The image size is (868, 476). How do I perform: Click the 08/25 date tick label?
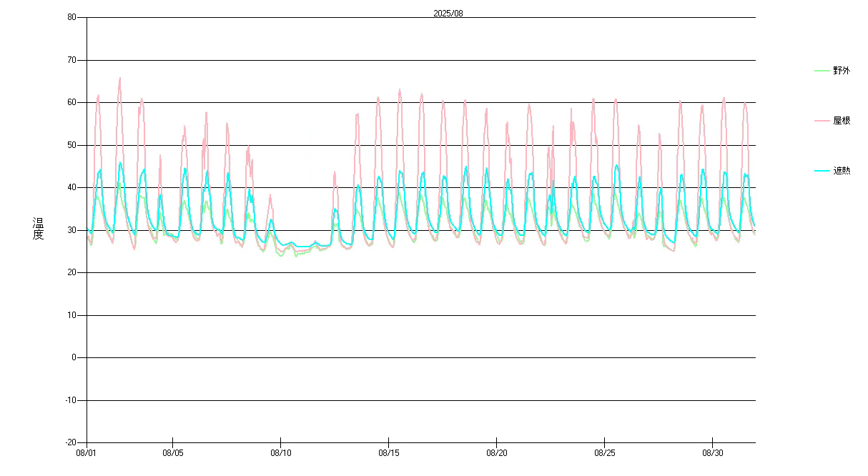click(x=604, y=453)
